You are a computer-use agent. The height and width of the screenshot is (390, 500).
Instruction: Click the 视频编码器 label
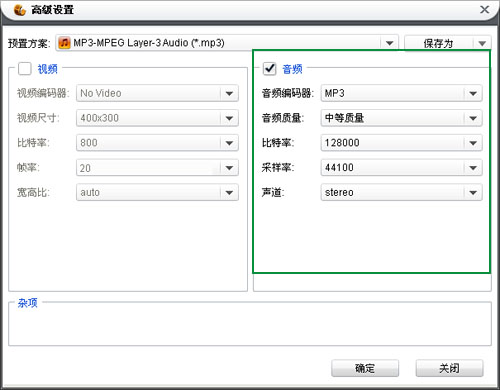[x=43, y=93]
